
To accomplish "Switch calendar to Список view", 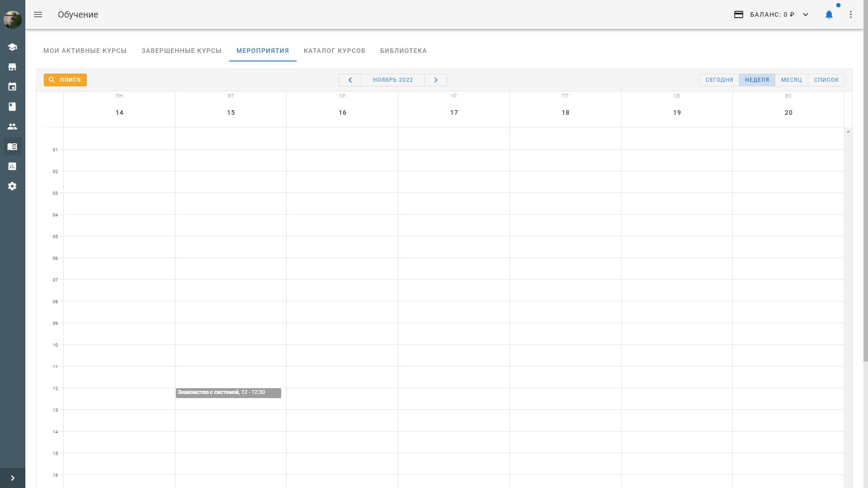I will 826,80.
